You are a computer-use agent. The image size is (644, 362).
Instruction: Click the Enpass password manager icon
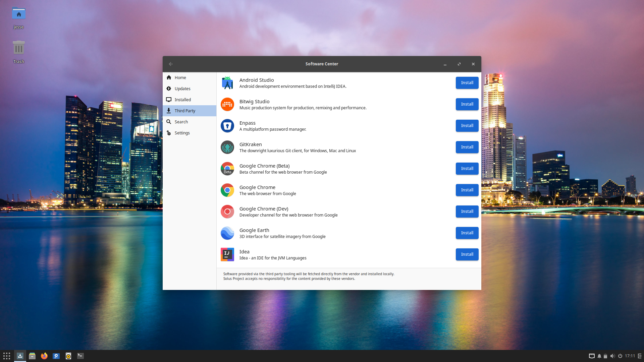[227, 126]
